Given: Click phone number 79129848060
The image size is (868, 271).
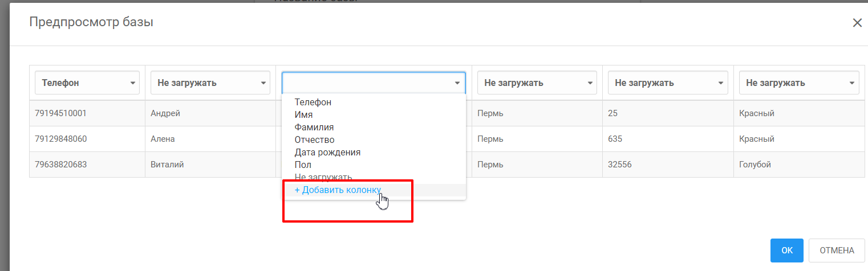Looking at the screenshot, I should coord(60,139).
